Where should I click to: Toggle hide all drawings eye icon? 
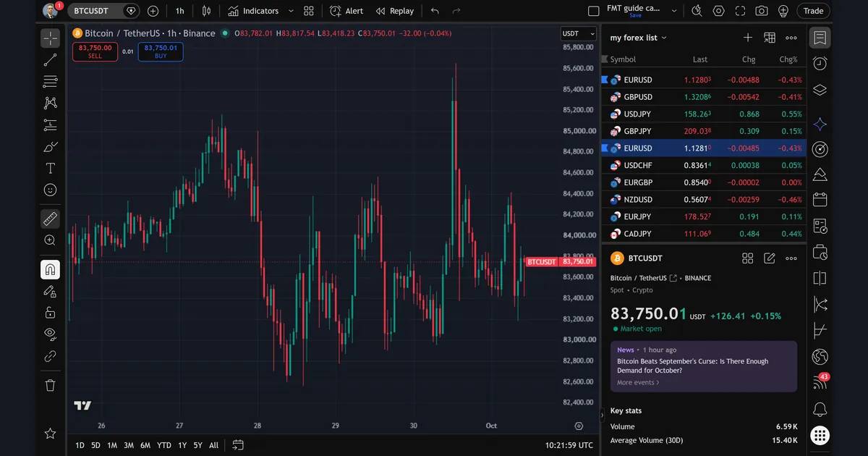point(50,334)
